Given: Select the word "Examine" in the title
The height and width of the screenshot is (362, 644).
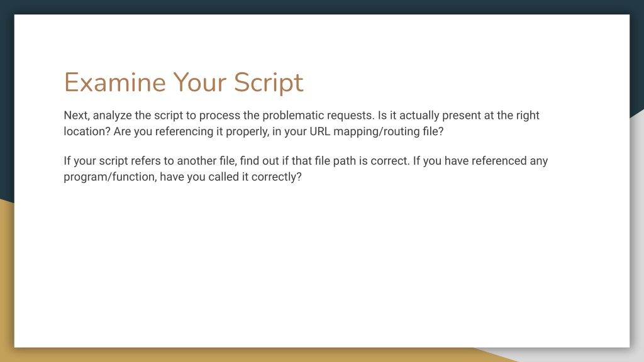Looking at the screenshot, I should pyautogui.click(x=115, y=82).
